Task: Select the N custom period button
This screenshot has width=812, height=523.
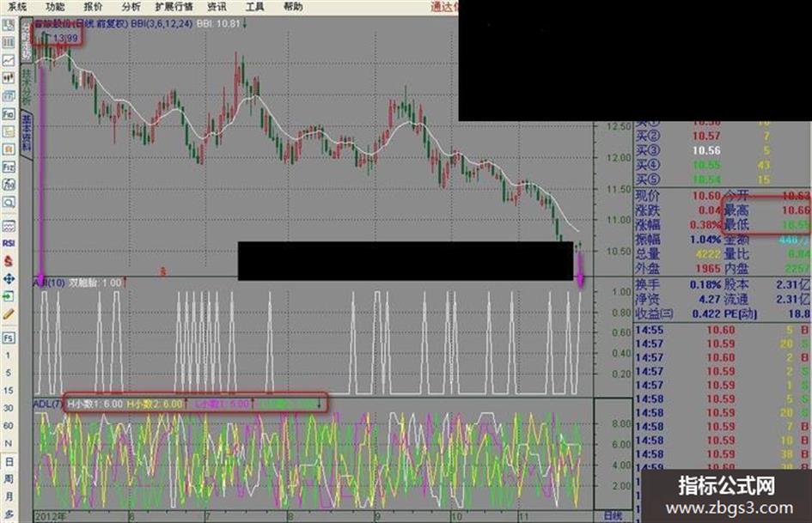Action: coord(9,443)
